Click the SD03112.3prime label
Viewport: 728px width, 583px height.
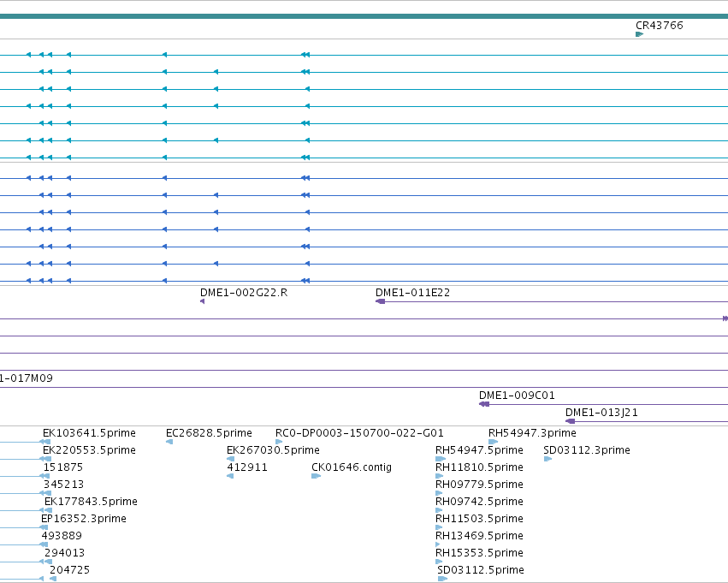tap(587, 450)
